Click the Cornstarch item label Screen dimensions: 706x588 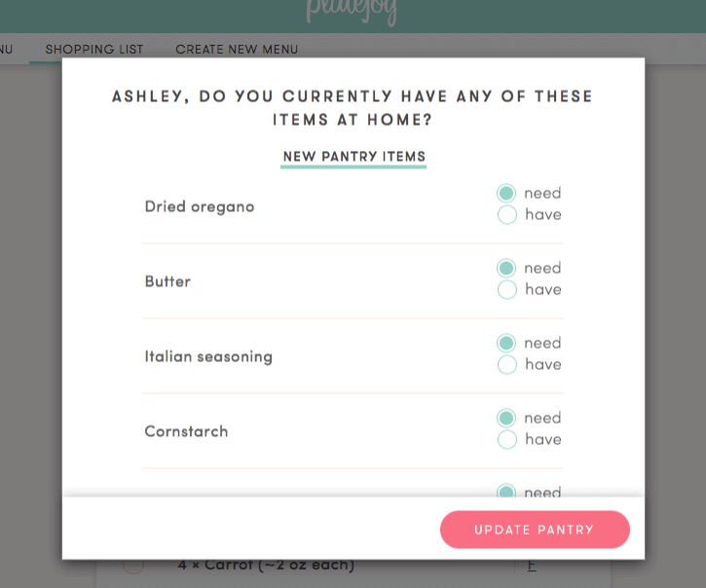[186, 431]
